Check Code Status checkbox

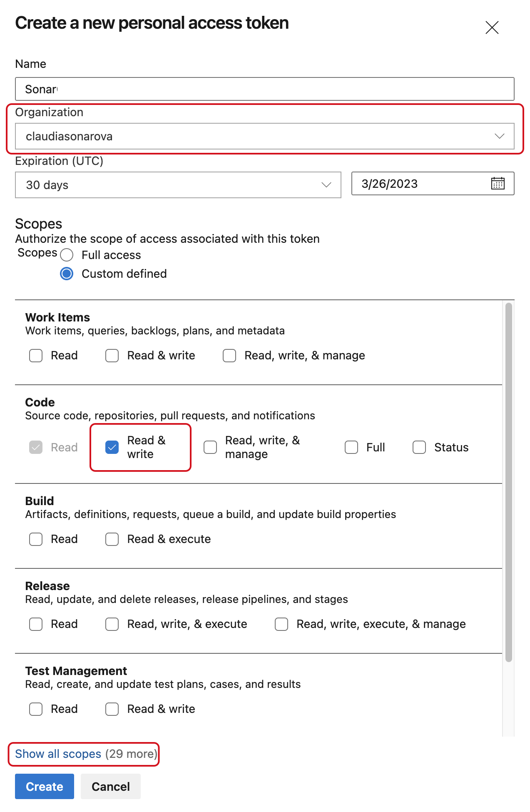click(x=419, y=447)
